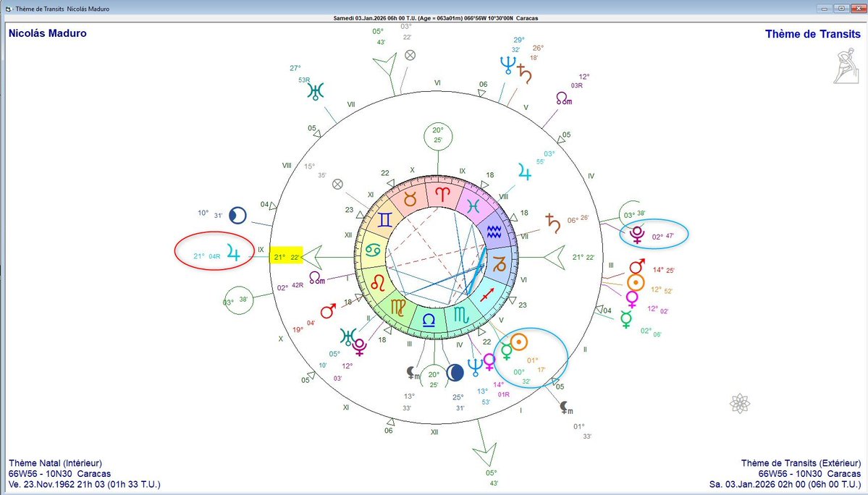The width and height of the screenshot is (868, 495).
Task: Click transit Sun glyph at 12°52'
Action: pyautogui.click(x=636, y=283)
